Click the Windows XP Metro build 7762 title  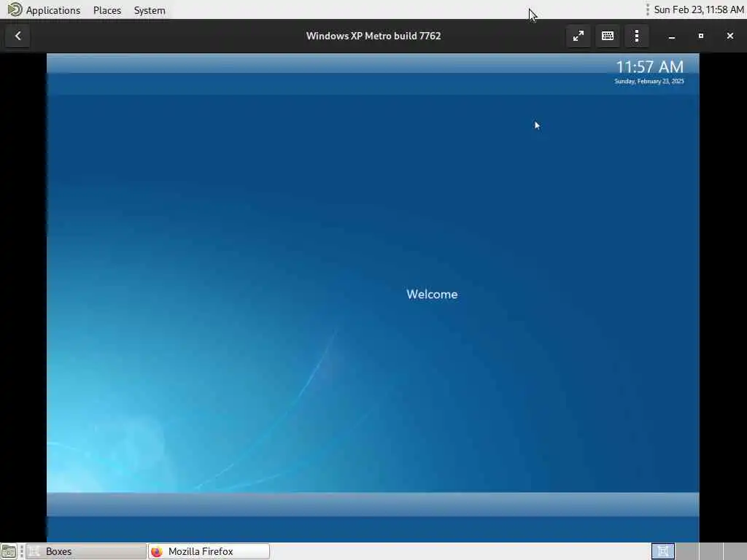coord(373,36)
